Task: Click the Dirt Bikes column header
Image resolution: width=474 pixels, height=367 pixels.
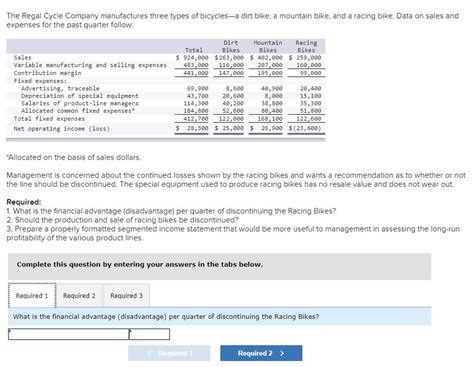Action: (x=231, y=46)
